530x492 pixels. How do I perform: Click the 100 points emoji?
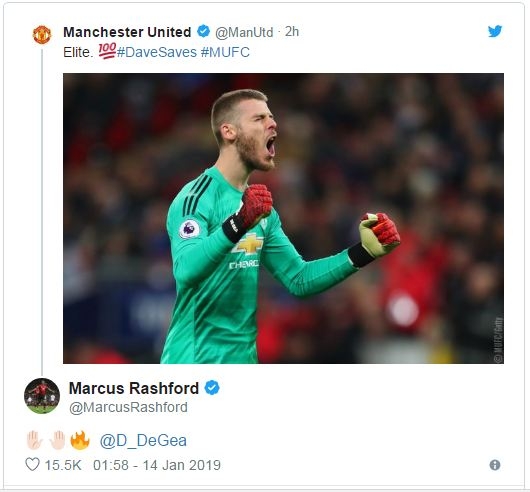[x=107, y=51]
